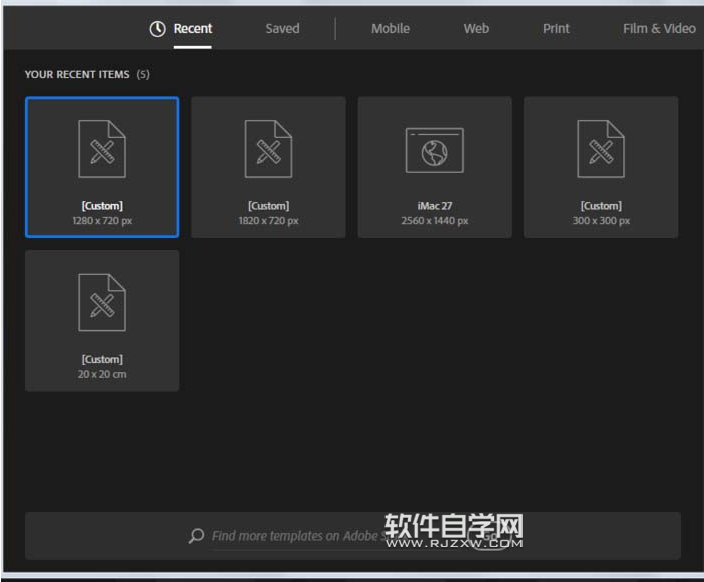
Task: Pick the iMac 27 preset card
Action: click(x=435, y=167)
